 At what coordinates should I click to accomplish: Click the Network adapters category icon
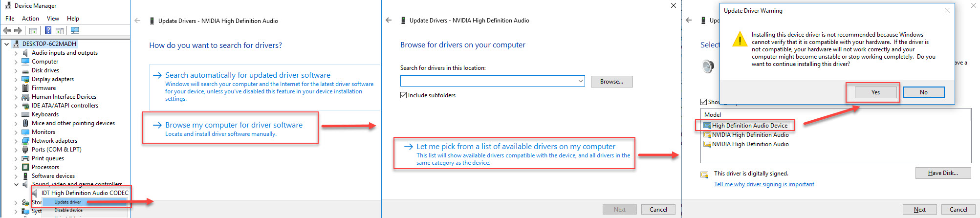click(25, 141)
